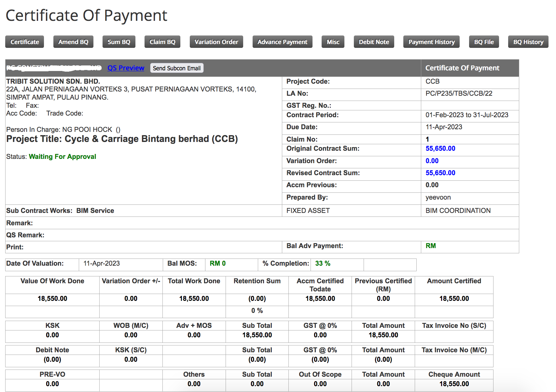
Task: Select the 33 % completion value
Action: 323,263
